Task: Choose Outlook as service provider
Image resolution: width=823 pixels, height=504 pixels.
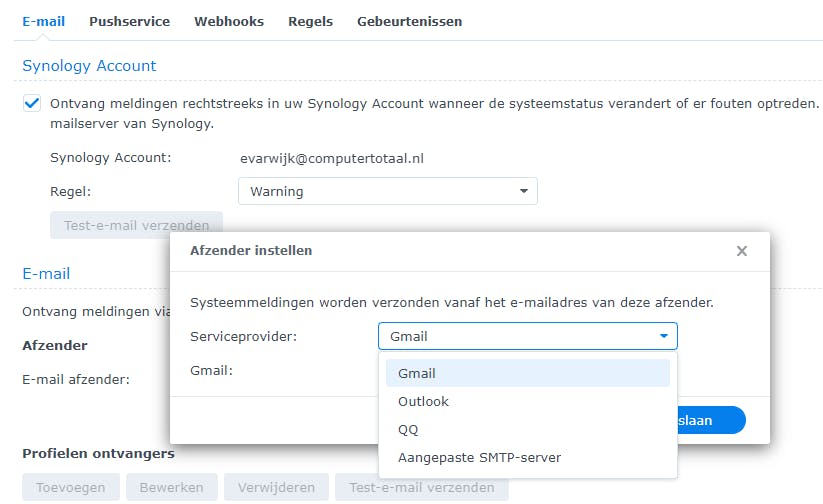Action: pyautogui.click(x=423, y=401)
